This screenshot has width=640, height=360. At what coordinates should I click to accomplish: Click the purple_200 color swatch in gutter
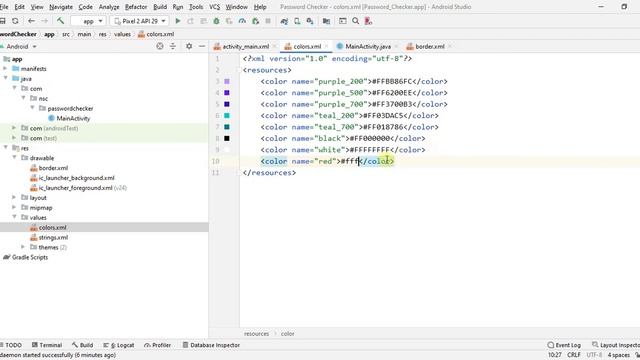pyautogui.click(x=227, y=82)
